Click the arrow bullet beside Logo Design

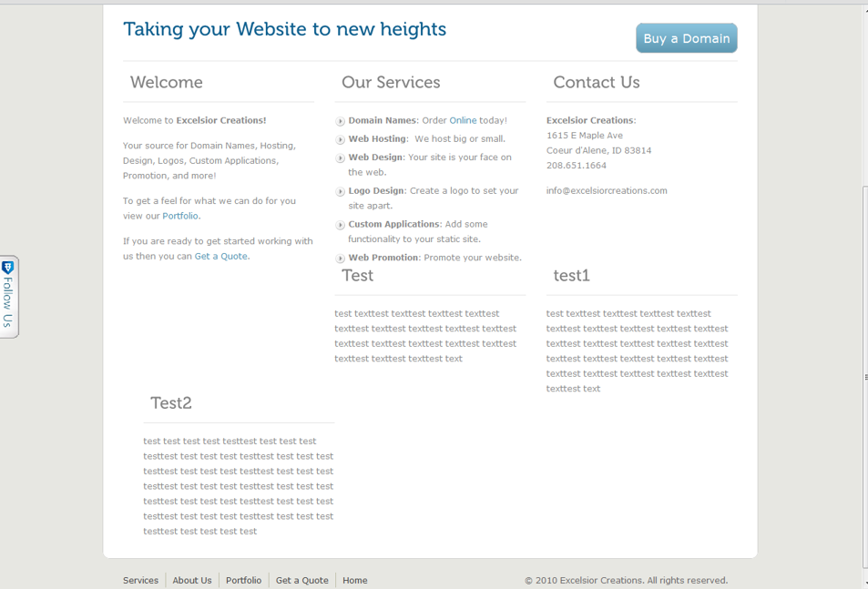(x=341, y=192)
